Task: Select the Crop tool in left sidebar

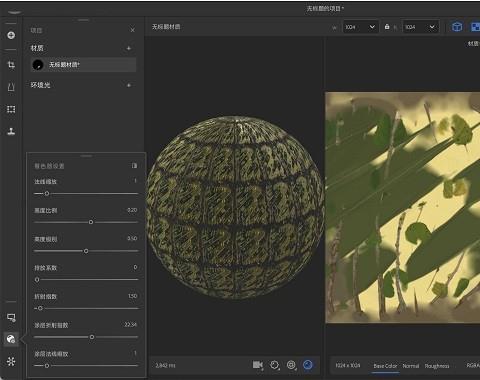Action: click(x=11, y=65)
